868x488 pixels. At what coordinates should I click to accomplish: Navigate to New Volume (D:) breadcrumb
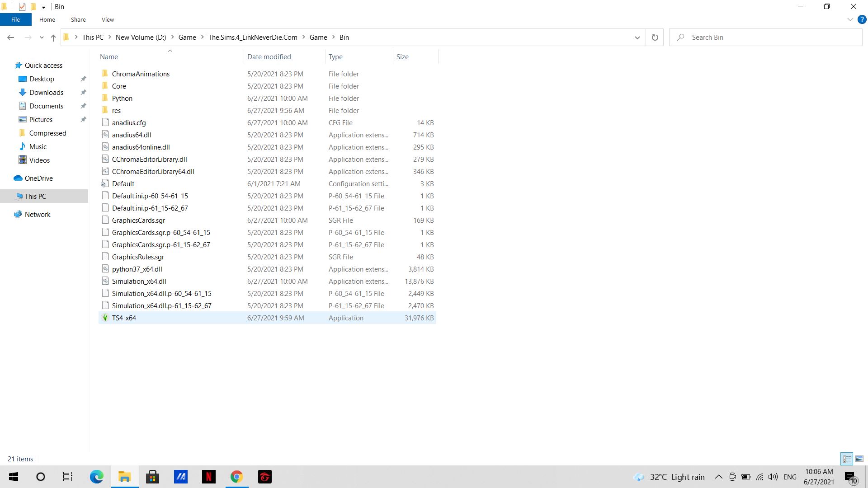141,38
